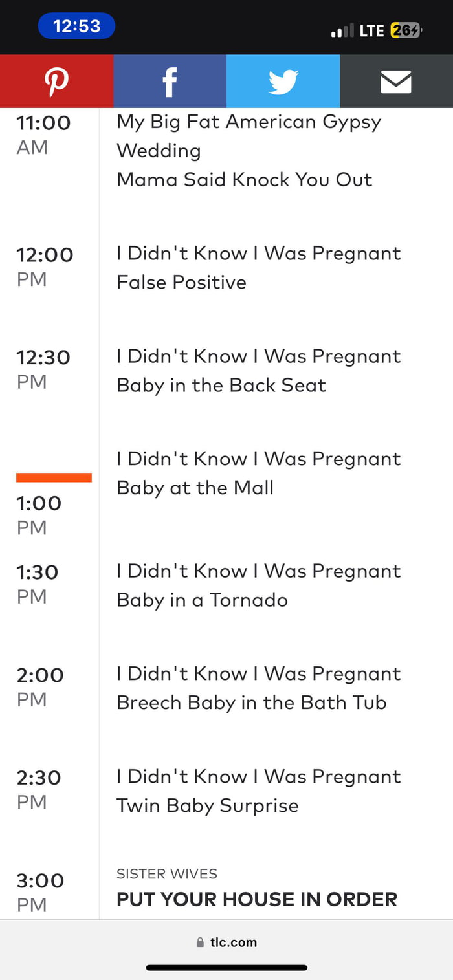Tap the orange current-time marker
The height and width of the screenshot is (980, 453).
pos(54,477)
